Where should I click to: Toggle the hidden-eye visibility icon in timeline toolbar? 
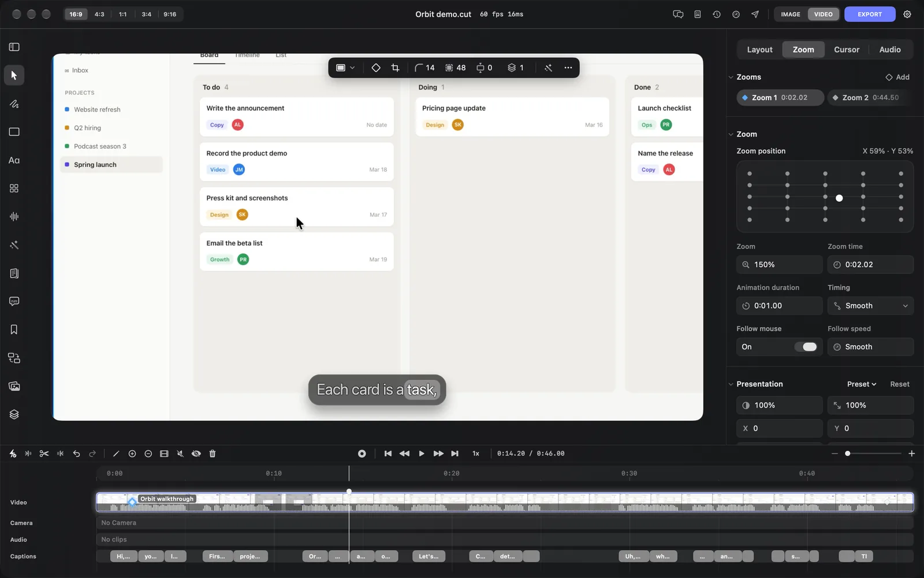pos(196,454)
